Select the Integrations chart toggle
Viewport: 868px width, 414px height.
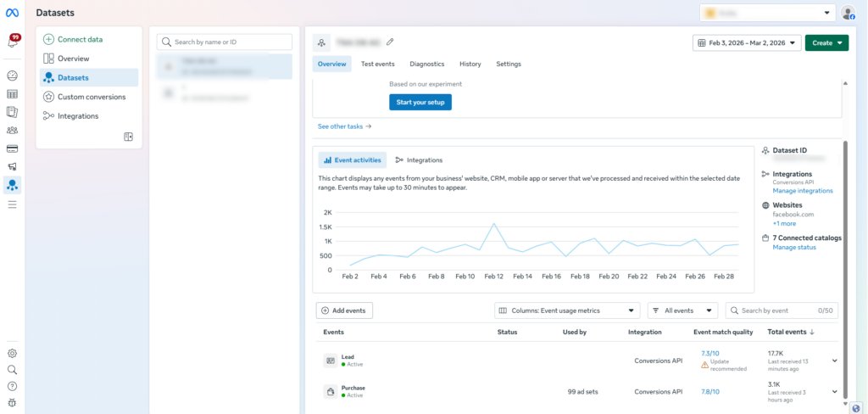pyautogui.click(x=419, y=160)
